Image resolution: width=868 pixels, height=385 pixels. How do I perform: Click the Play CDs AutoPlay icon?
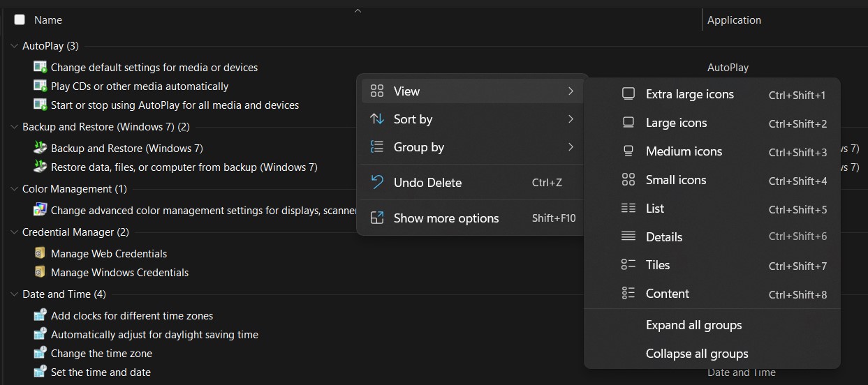point(40,86)
